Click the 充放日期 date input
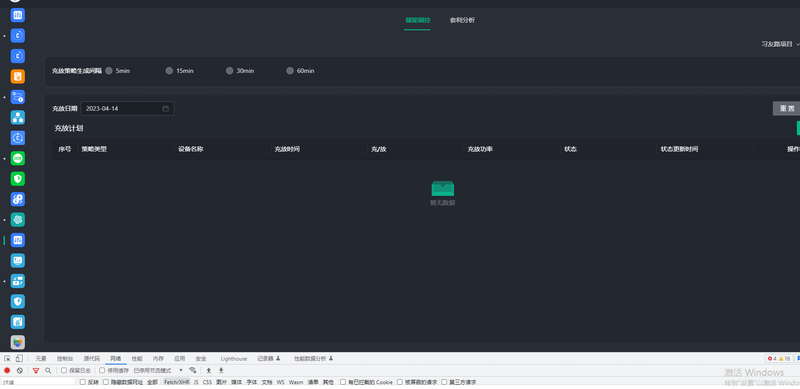Screen dimensions: 800x389 point(127,109)
